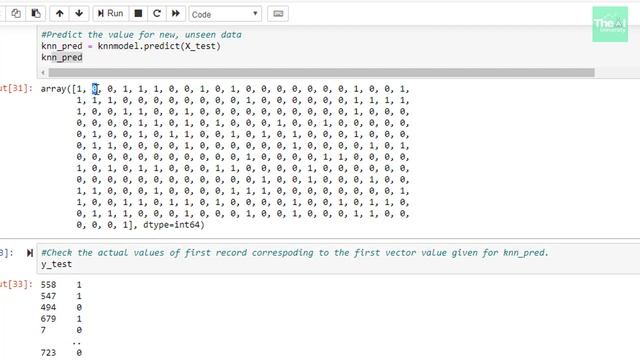Click the knn_pred line in first cell
The image size is (640, 360).
click(62, 58)
